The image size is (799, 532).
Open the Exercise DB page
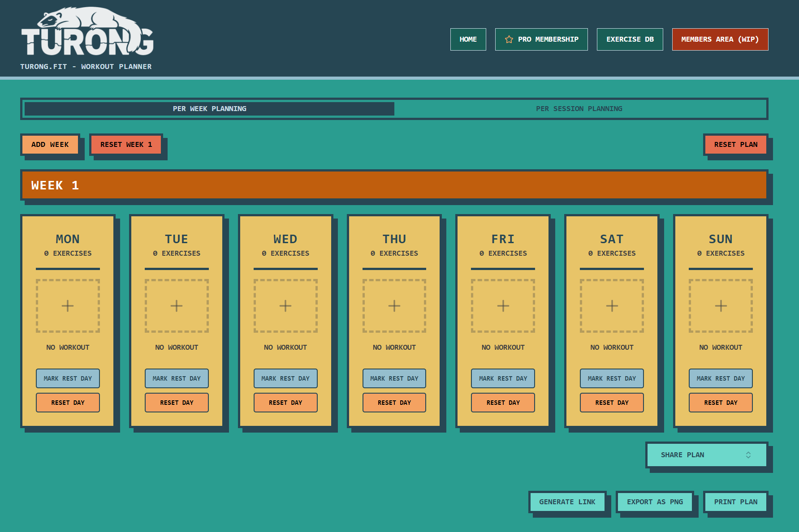pos(630,39)
